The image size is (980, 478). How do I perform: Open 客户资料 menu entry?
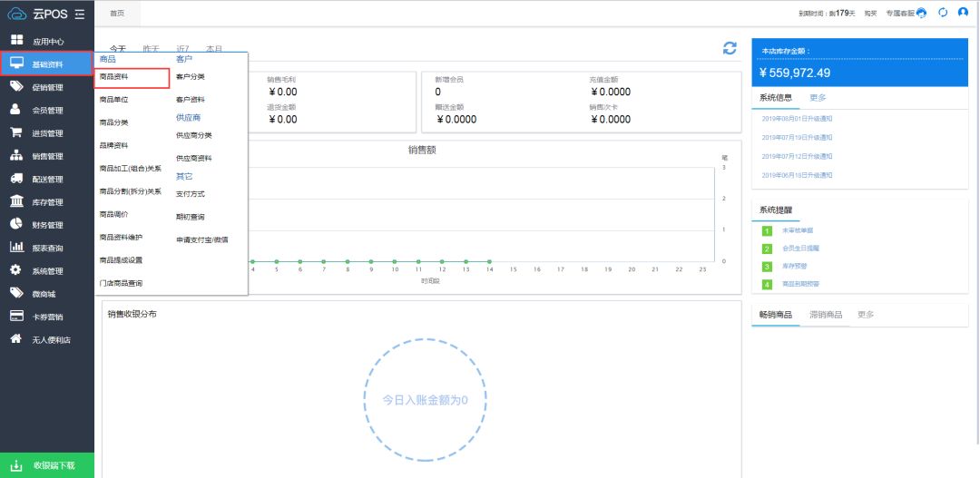pos(191,100)
